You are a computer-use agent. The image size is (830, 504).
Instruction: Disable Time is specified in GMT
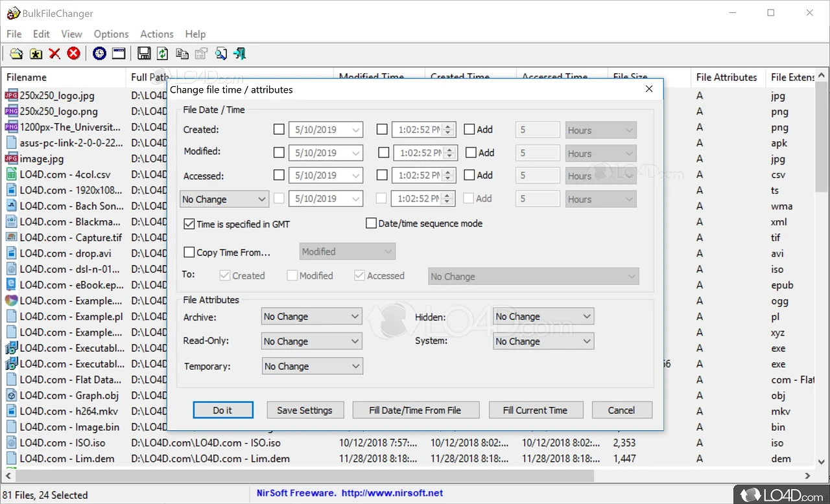tap(189, 224)
